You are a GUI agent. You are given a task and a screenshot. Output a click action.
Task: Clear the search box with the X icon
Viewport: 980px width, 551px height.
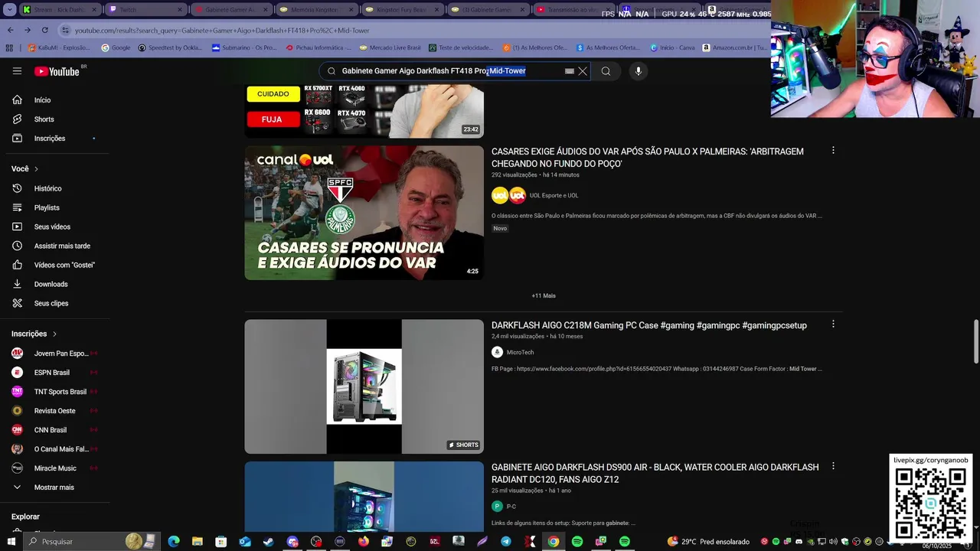click(583, 71)
